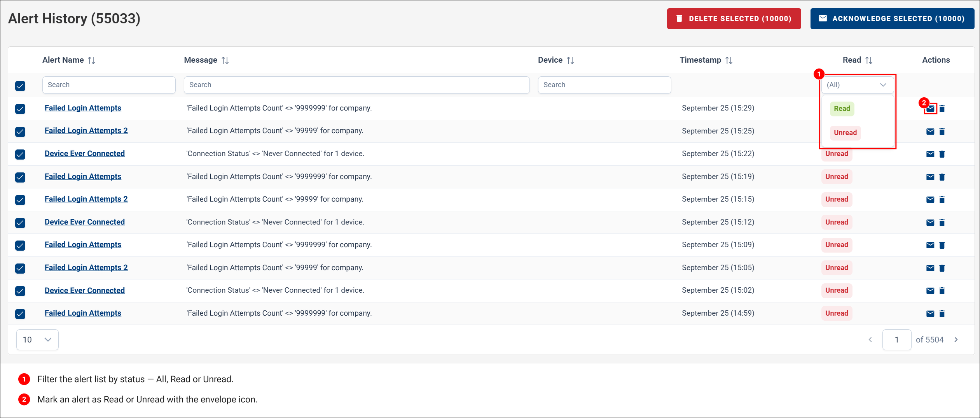Screen dimensions: 980x418
Task: Choose the Read option in status filter
Action: [842, 109]
